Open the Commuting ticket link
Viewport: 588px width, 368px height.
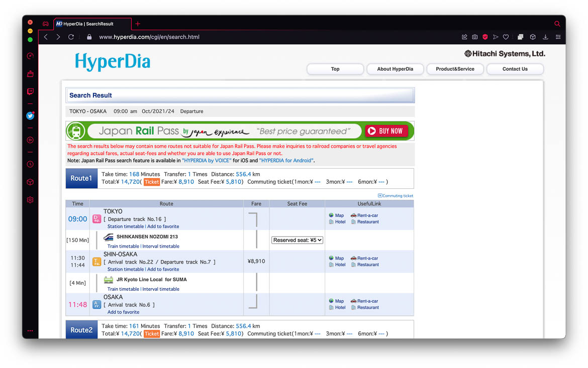point(396,196)
